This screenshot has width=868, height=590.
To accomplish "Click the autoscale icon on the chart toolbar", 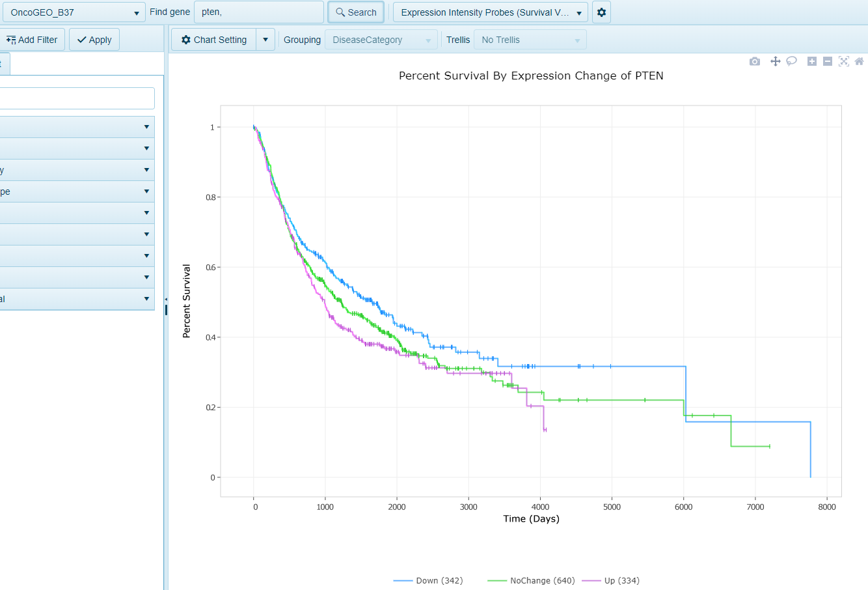I will [843, 61].
